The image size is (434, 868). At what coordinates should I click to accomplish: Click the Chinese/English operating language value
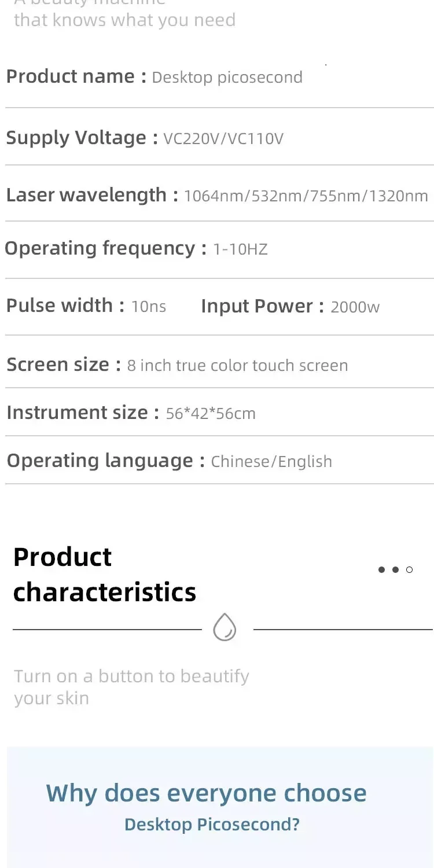[271, 462]
